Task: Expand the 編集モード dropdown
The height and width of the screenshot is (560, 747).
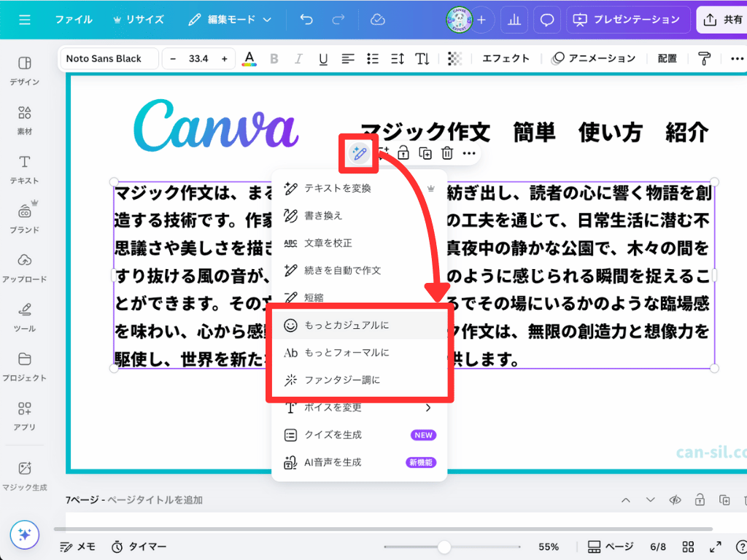Action: click(230, 20)
